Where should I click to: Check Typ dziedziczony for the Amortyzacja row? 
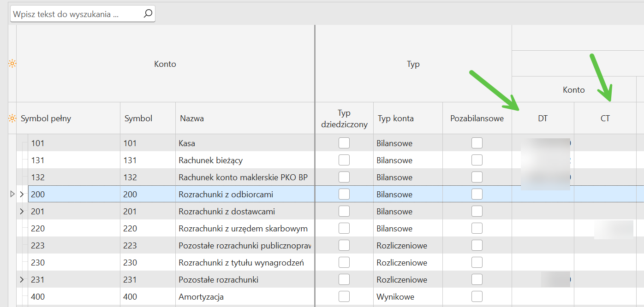click(344, 297)
